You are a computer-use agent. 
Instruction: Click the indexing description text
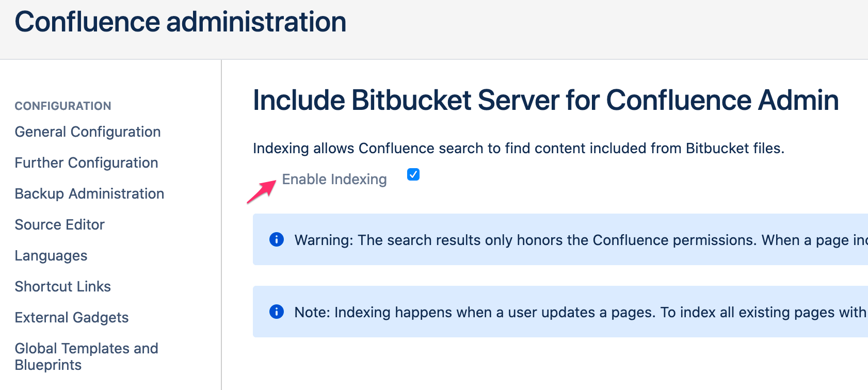coord(518,149)
